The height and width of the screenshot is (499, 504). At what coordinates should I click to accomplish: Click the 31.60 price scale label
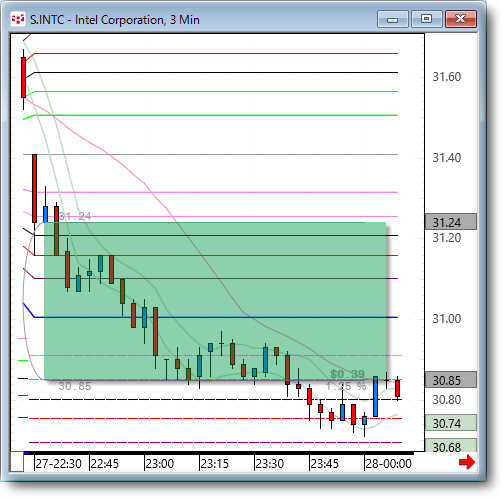click(x=447, y=77)
